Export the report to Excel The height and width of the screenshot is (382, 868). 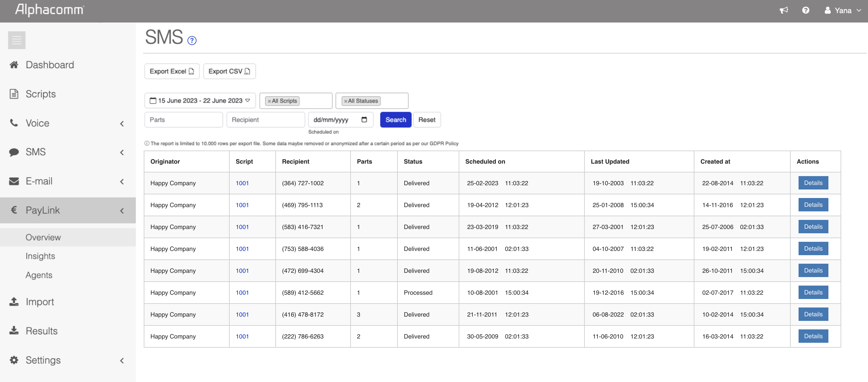click(171, 71)
